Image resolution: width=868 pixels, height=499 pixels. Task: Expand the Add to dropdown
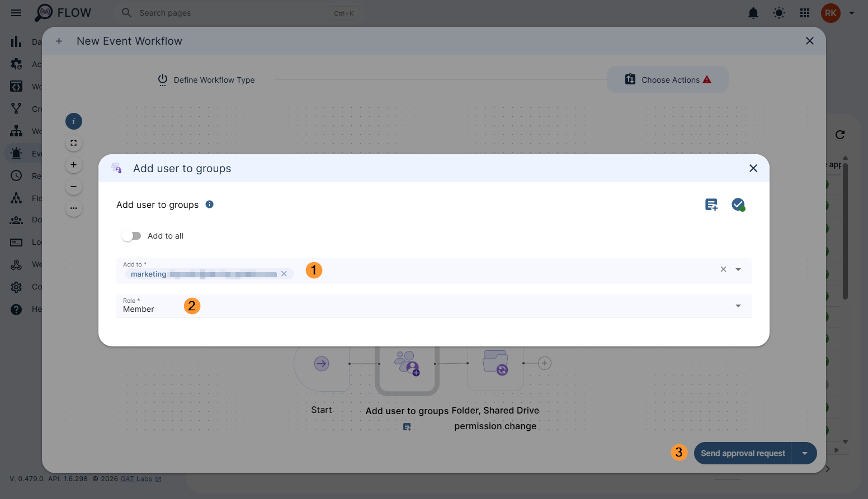pyautogui.click(x=738, y=269)
